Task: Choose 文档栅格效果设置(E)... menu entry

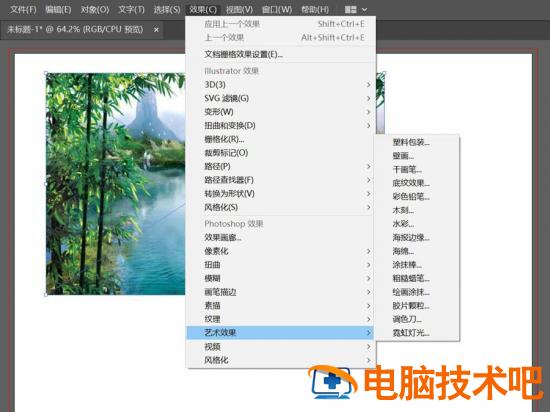Action: [281, 54]
